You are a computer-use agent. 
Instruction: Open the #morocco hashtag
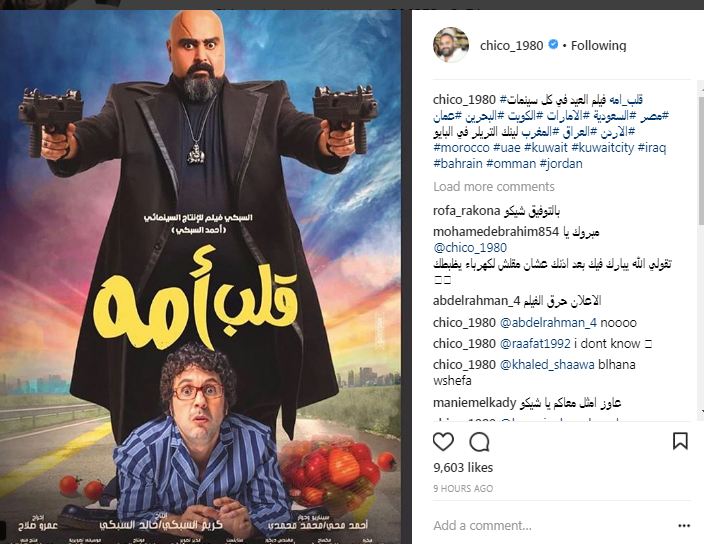[461, 147]
